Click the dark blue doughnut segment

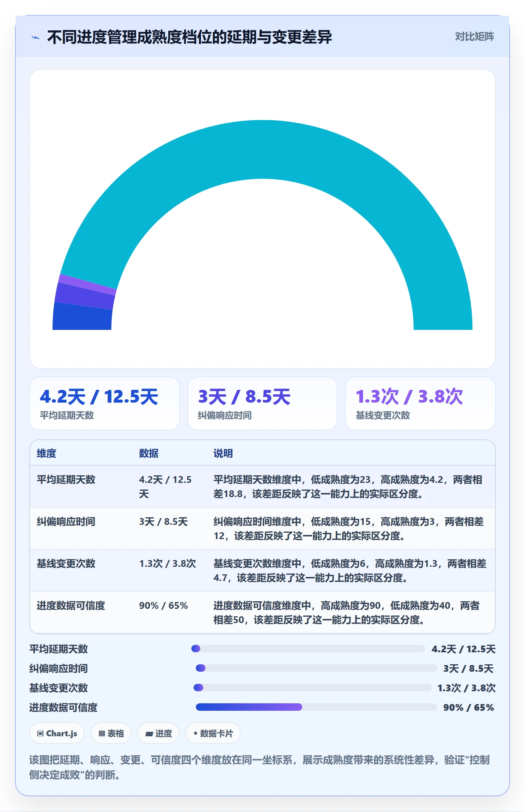(82, 318)
